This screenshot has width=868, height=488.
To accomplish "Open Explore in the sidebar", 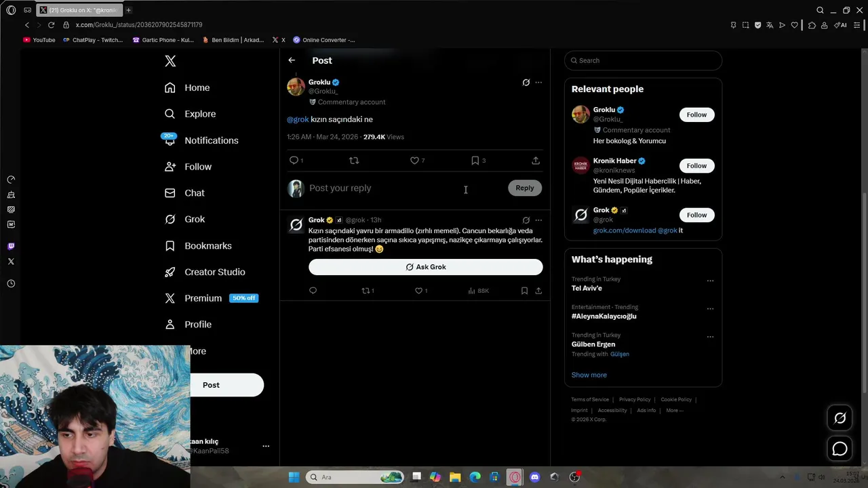I will point(191,114).
